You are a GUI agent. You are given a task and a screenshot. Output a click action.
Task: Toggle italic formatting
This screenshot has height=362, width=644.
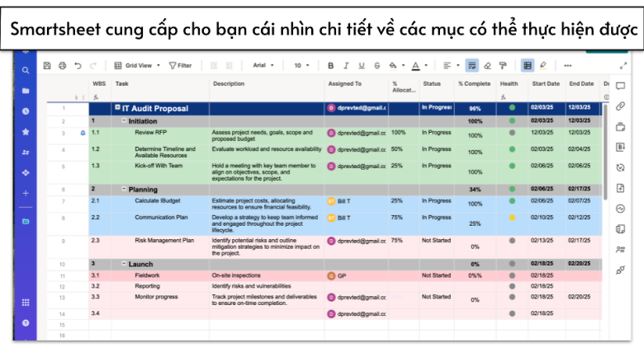click(x=346, y=66)
